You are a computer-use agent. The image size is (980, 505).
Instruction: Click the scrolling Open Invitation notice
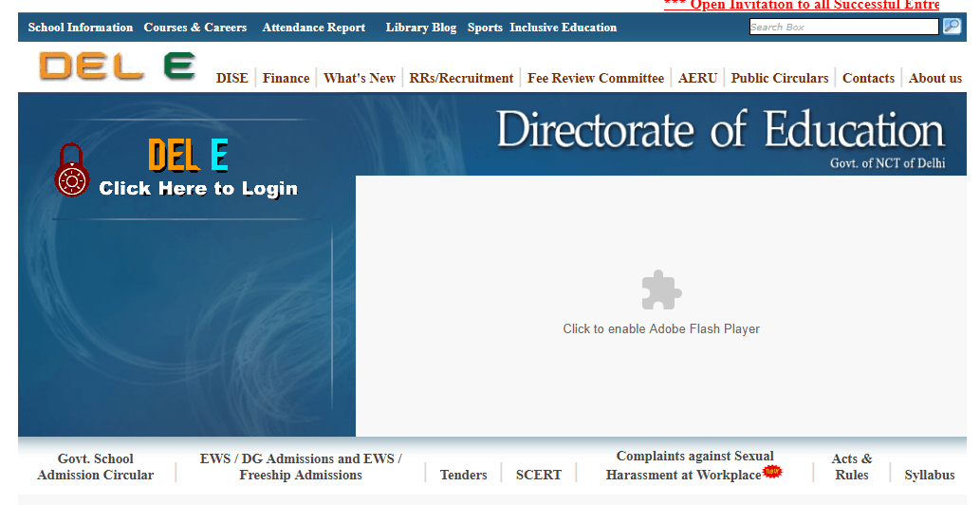tap(802, 6)
